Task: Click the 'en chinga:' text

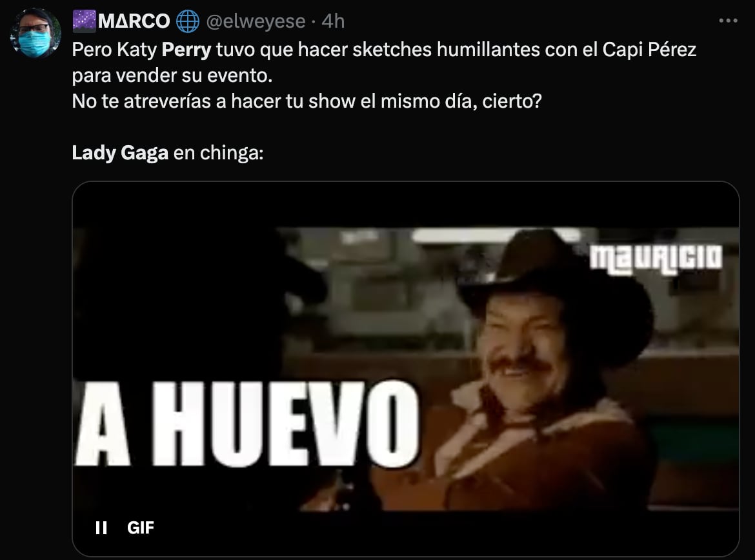Action: [219, 153]
